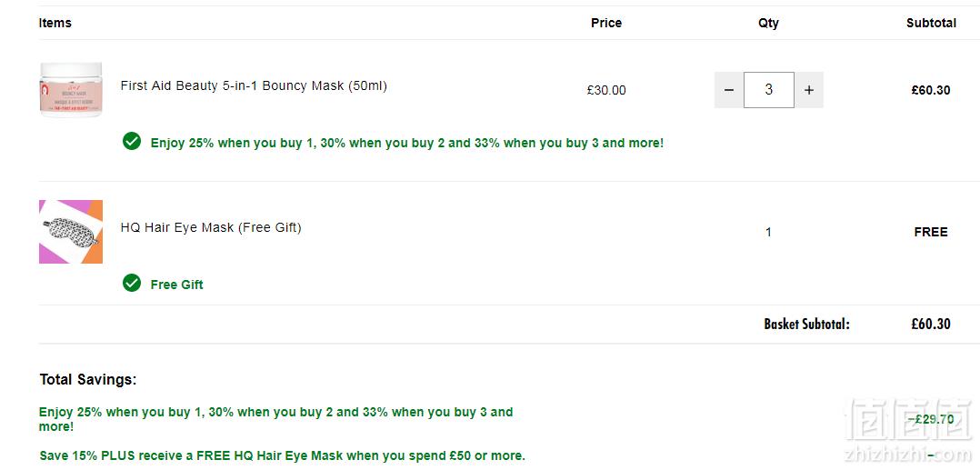The height and width of the screenshot is (470, 980).
Task: Click green checkmark icon beside the 25% offer
Action: [132, 142]
